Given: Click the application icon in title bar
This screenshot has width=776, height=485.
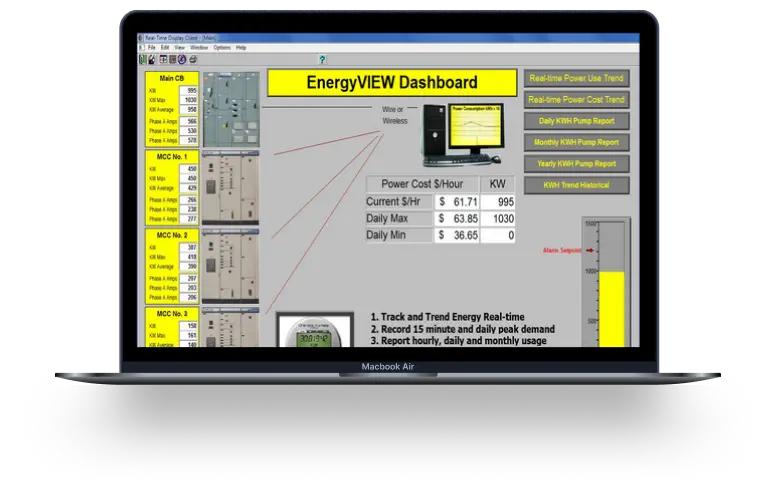Looking at the screenshot, I should click(141, 38).
